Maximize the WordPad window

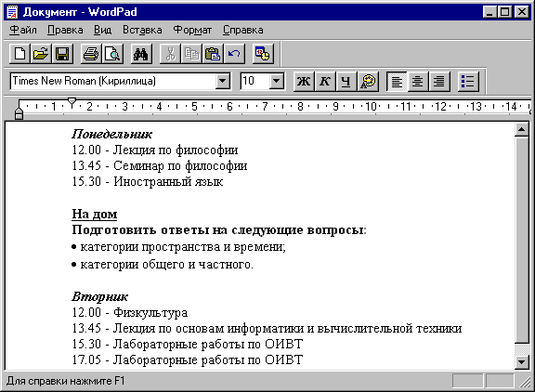(x=504, y=12)
